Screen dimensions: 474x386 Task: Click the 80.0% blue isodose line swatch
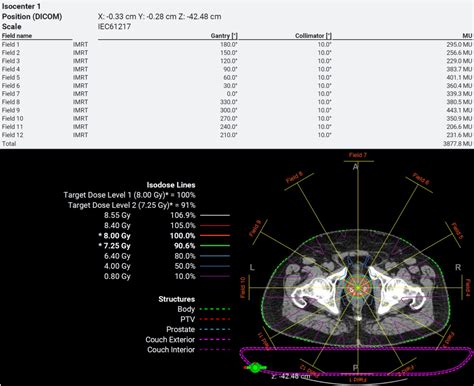(x=215, y=256)
